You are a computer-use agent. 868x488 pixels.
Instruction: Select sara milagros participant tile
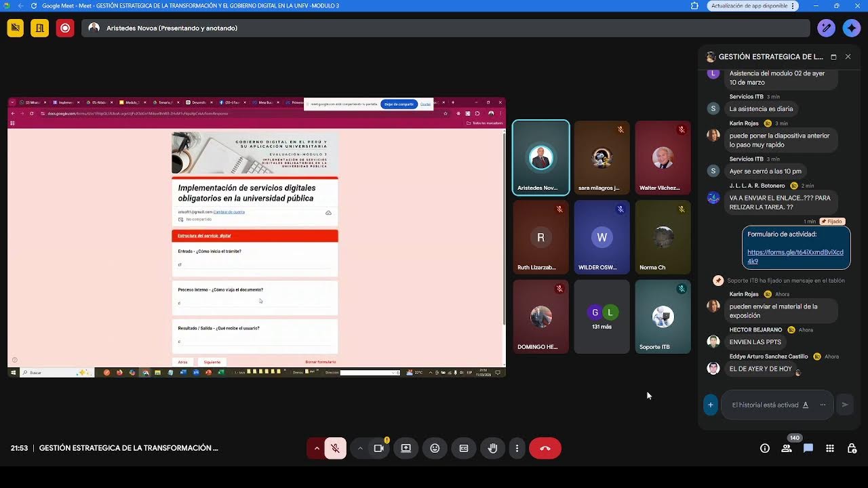pos(602,157)
